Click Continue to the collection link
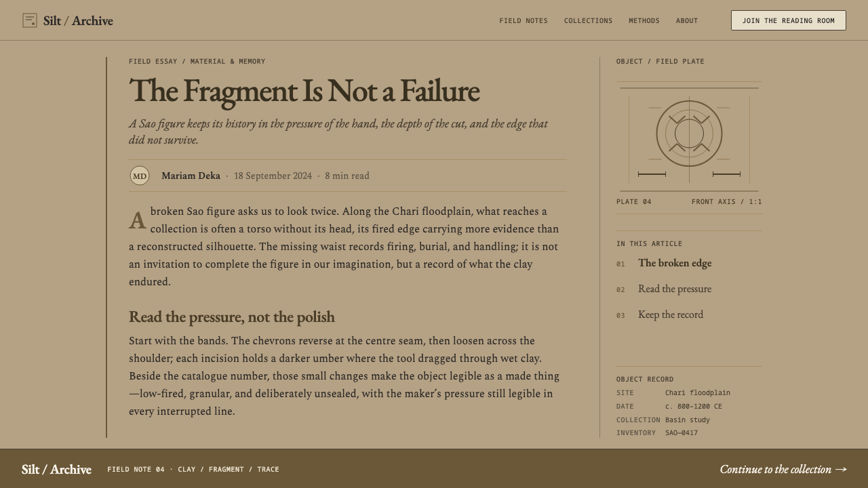 [783, 469]
